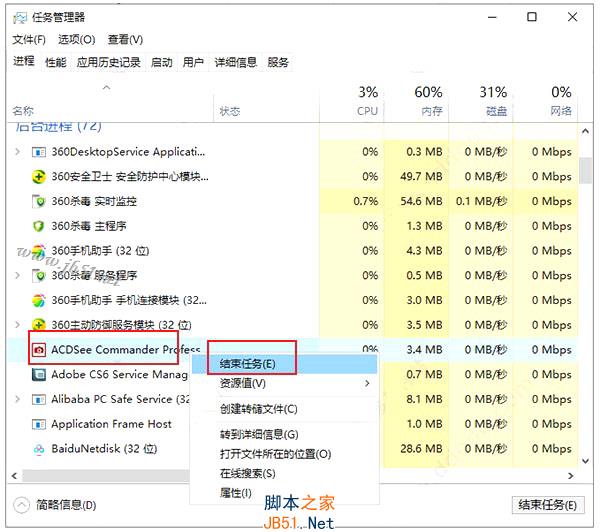The height and width of the screenshot is (532, 600).
Task: Choose 打开文件所在的位置(O) menu entry
Action: click(x=284, y=454)
